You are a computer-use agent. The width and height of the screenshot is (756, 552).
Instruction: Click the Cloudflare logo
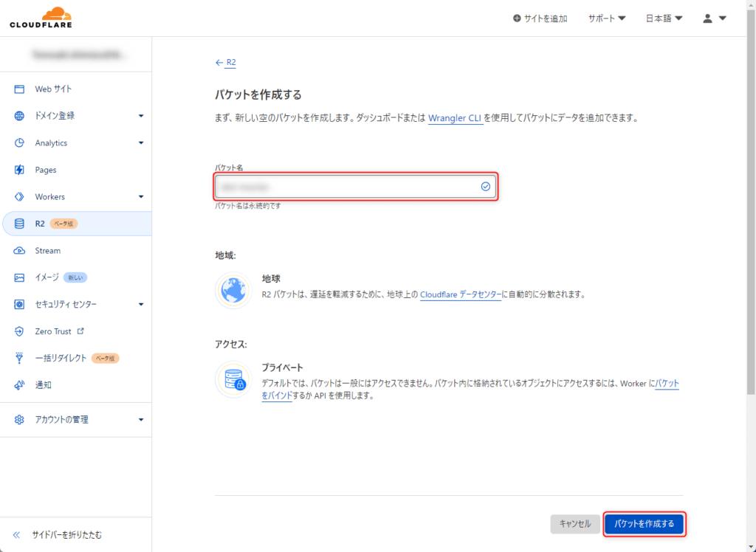point(41,18)
